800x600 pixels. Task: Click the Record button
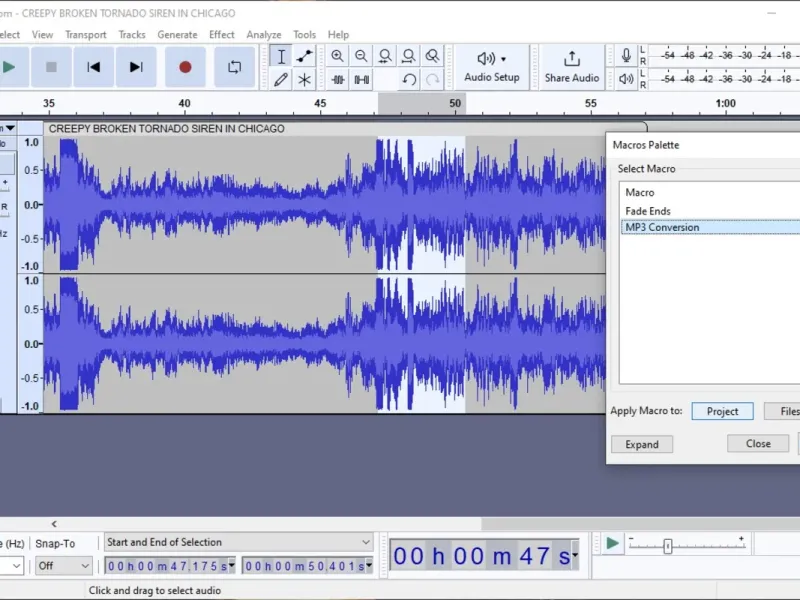tap(185, 67)
